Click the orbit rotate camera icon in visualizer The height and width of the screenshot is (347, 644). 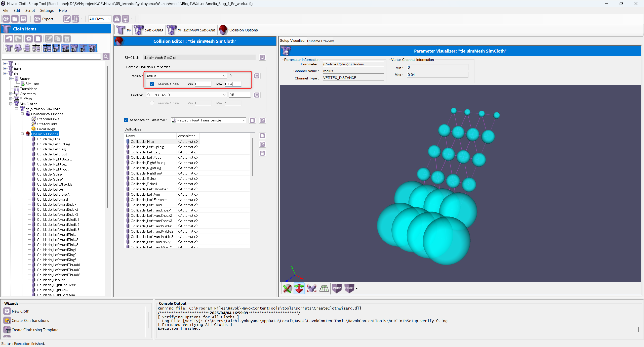(x=287, y=288)
